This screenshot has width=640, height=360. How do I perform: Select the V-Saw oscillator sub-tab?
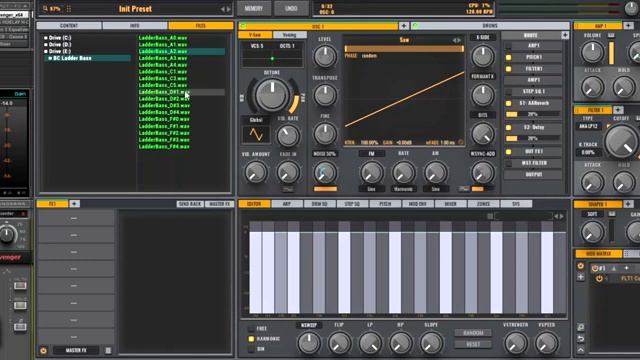(x=255, y=35)
